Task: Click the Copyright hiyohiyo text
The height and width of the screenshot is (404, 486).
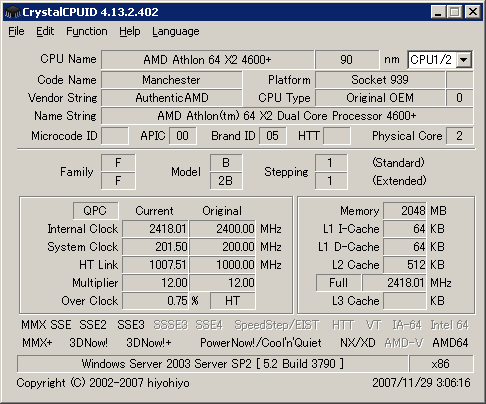Action: 103,383
